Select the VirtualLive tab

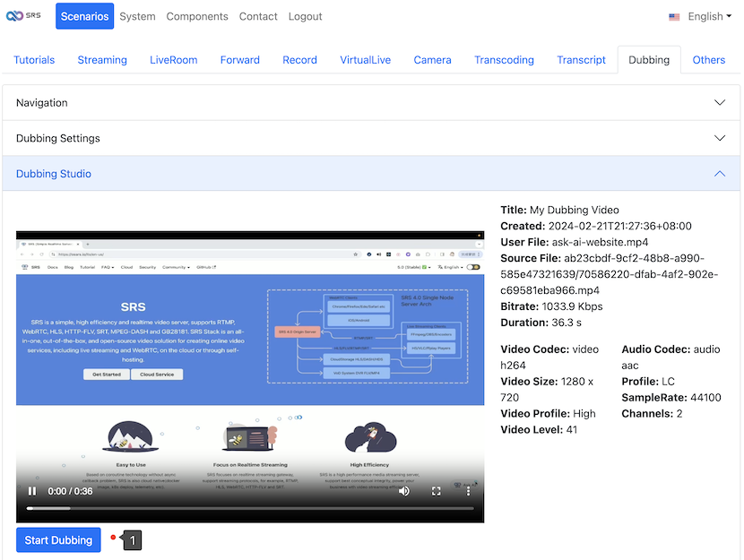point(365,60)
